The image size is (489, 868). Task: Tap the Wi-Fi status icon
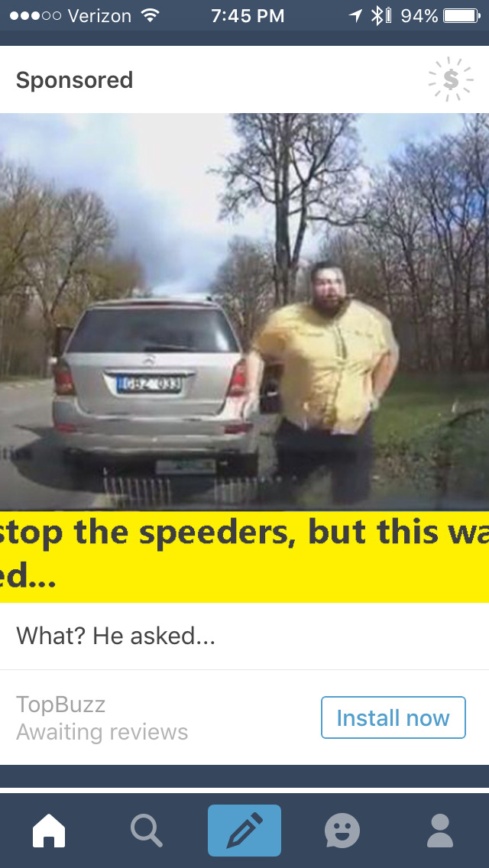[149, 15]
